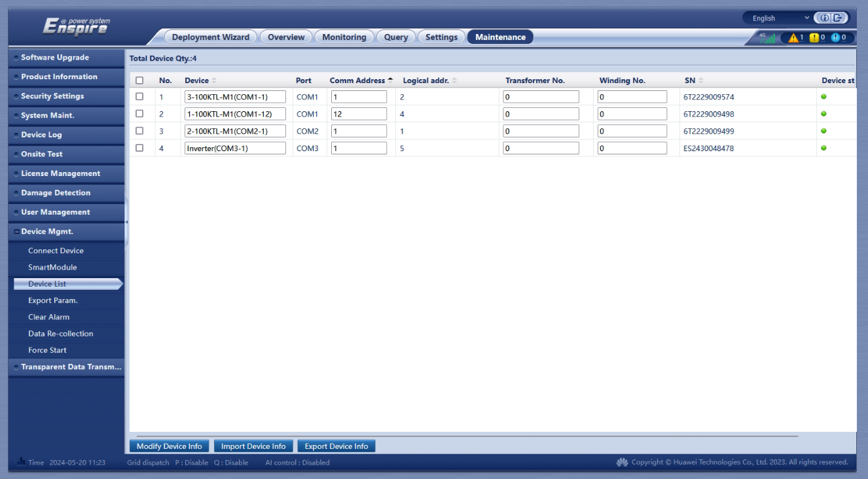Sort by SN column arrows
Image resolution: width=868 pixels, height=479 pixels.
[701, 80]
